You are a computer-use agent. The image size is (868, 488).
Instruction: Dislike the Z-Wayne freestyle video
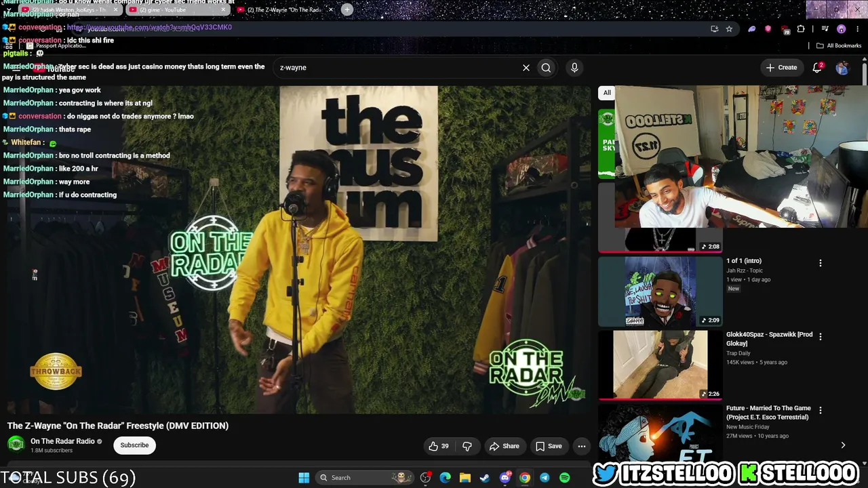467,446
